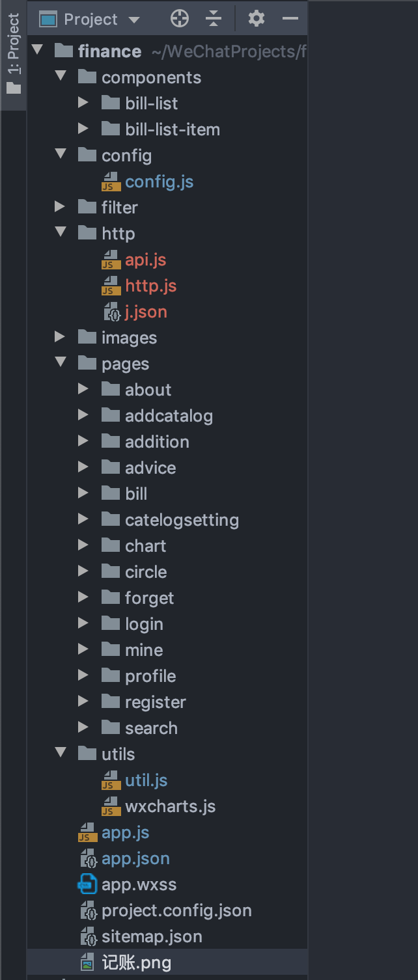Collapse the pages folder arrow
Image resolution: width=418 pixels, height=980 pixels.
tap(61, 363)
